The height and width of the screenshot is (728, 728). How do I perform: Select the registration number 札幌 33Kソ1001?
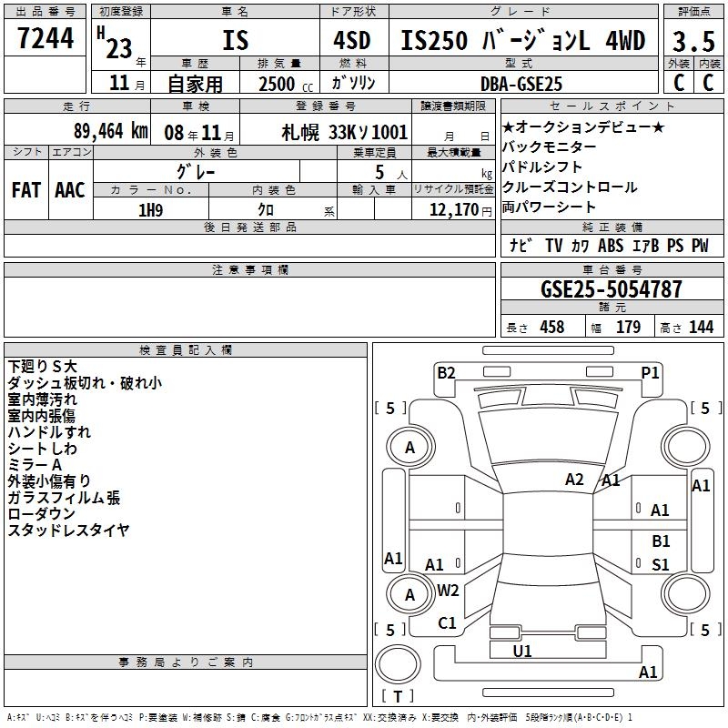click(345, 132)
